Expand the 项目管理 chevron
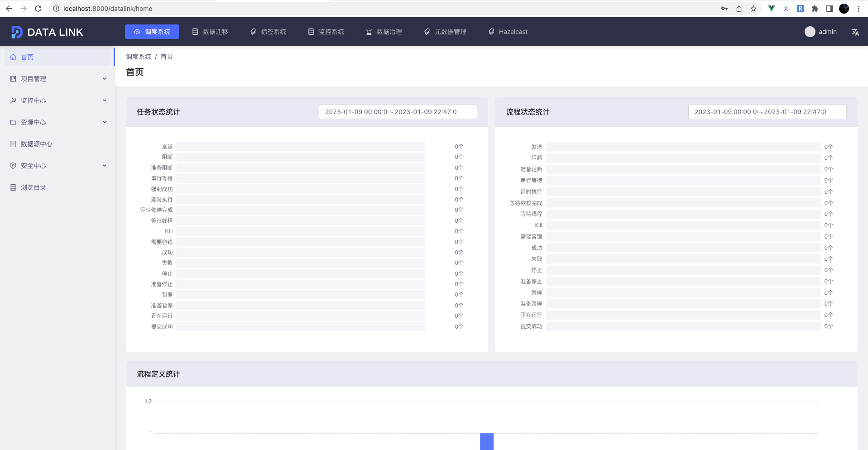Image resolution: width=868 pixels, height=450 pixels. tap(105, 79)
